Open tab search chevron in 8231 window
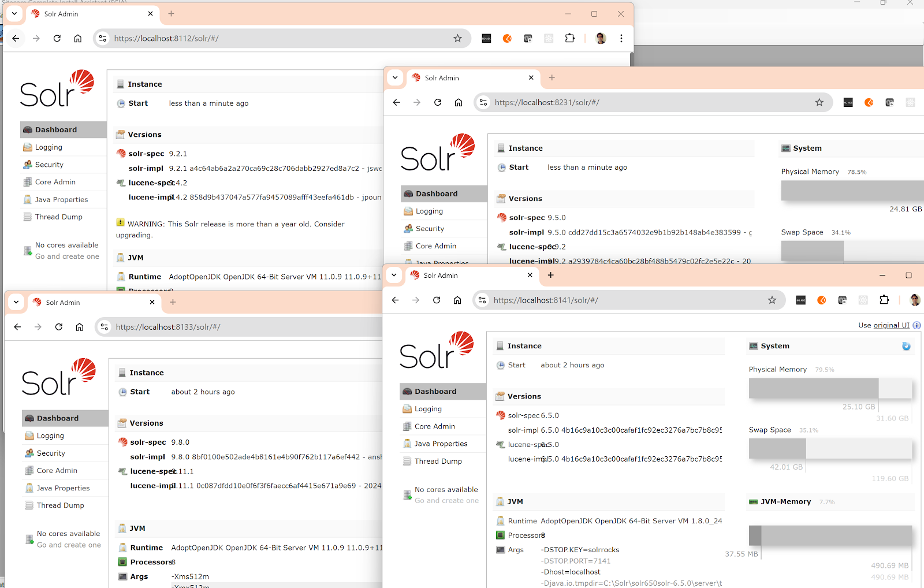924x588 pixels. pyautogui.click(x=395, y=77)
